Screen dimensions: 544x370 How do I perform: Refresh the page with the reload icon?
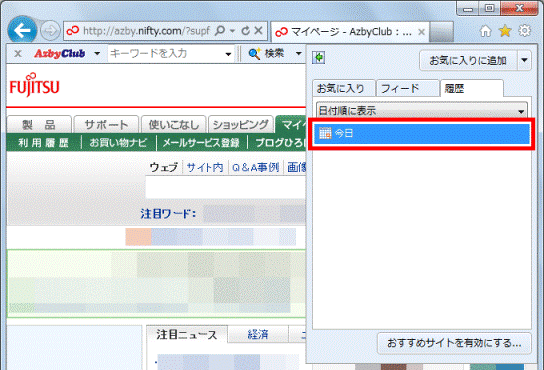point(246,31)
